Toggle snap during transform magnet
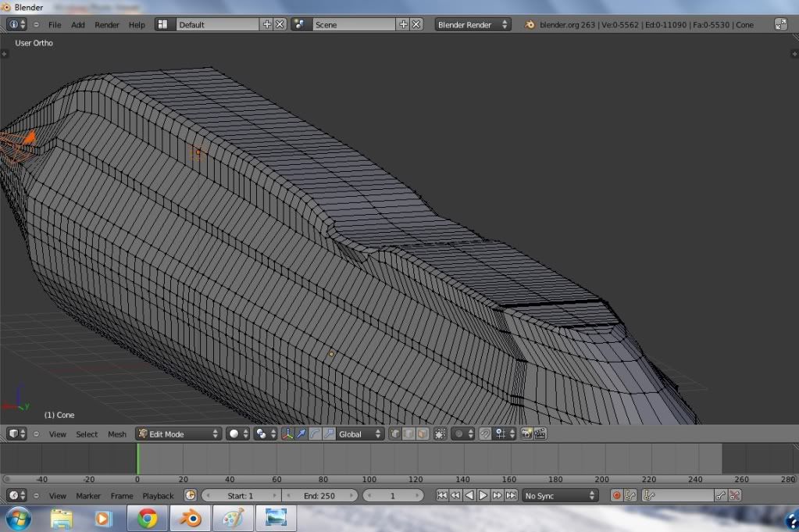Image resolution: width=799 pixels, height=532 pixels. point(485,434)
